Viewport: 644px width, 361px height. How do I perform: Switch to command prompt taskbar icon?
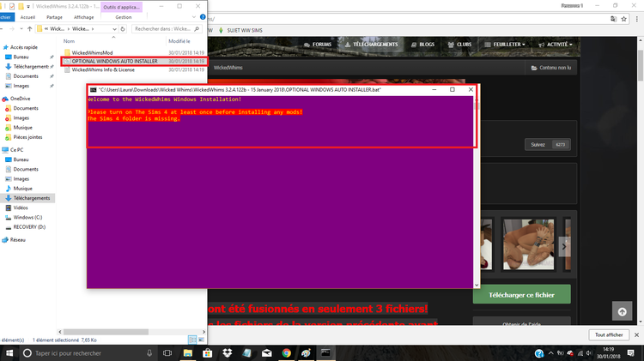coord(325,352)
